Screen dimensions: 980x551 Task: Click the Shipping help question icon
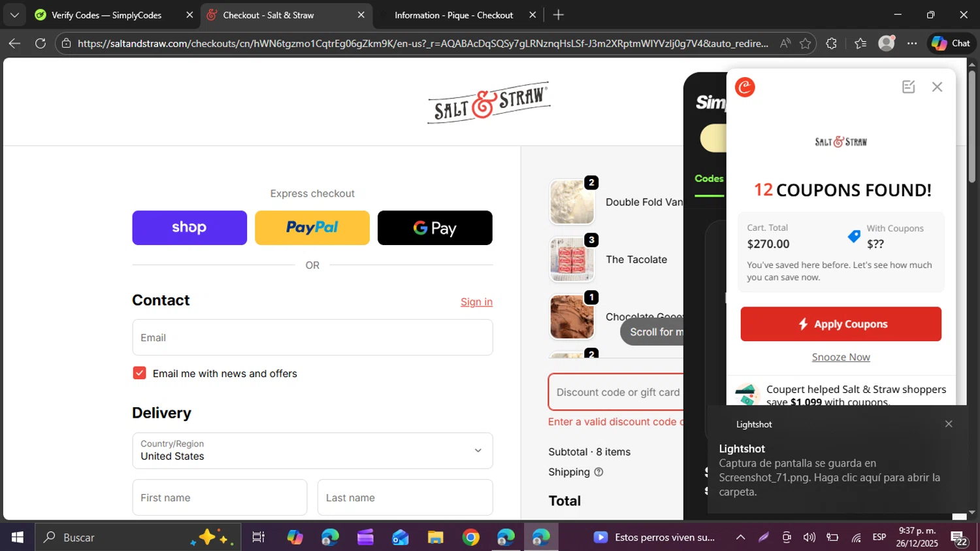598,472
